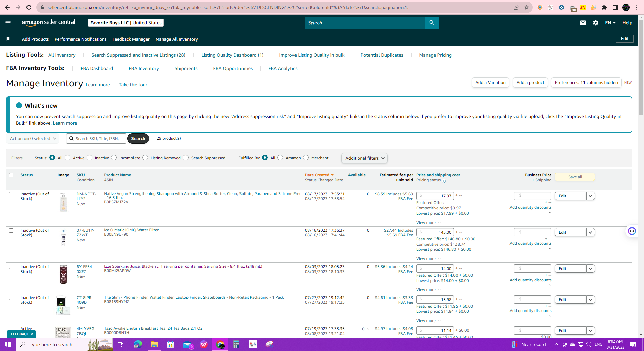
Task: Click the Native Vegan Shampoo product thumbnail
Action: [x=63, y=202]
